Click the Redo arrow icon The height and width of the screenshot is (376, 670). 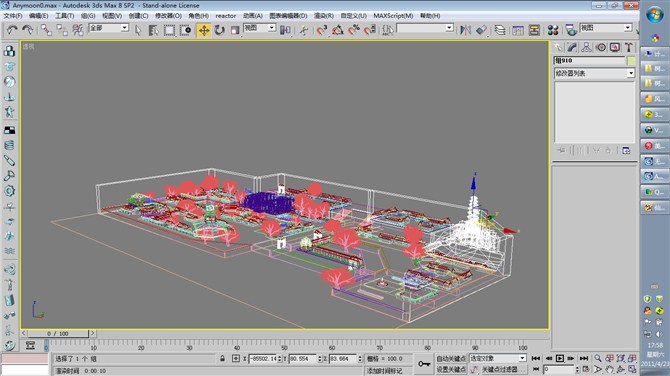tap(27, 30)
